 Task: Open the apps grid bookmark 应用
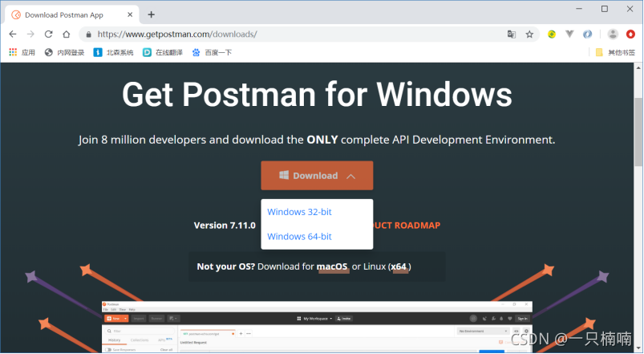point(22,52)
